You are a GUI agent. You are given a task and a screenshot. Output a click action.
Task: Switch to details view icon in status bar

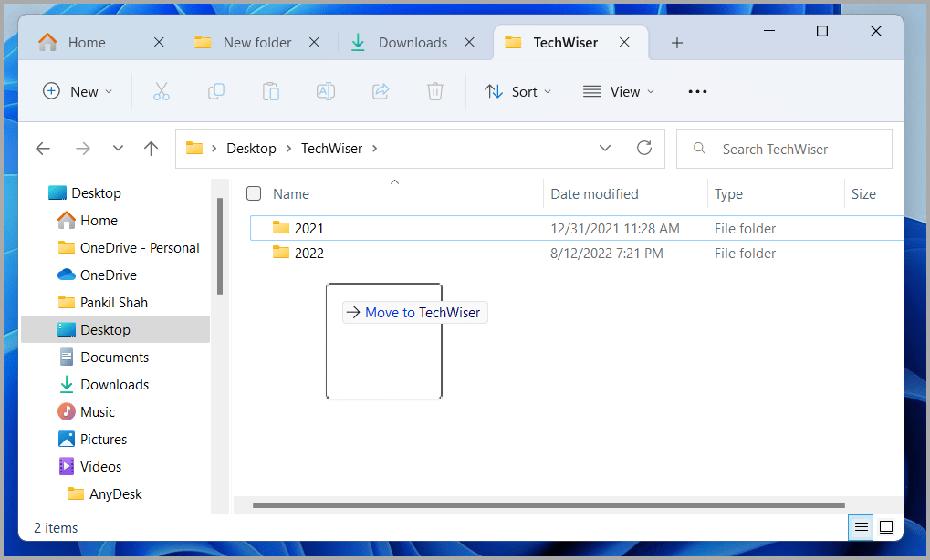pyautogui.click(x=861, y=527)
